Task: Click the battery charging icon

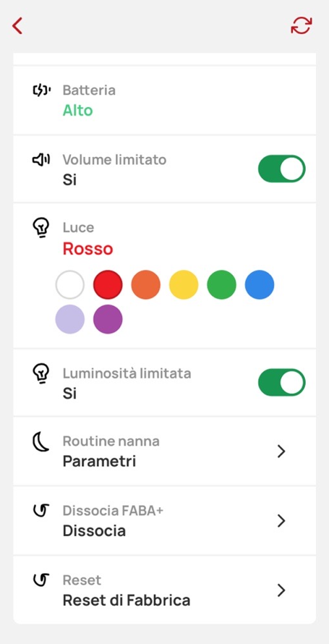Action: [42, 90]
